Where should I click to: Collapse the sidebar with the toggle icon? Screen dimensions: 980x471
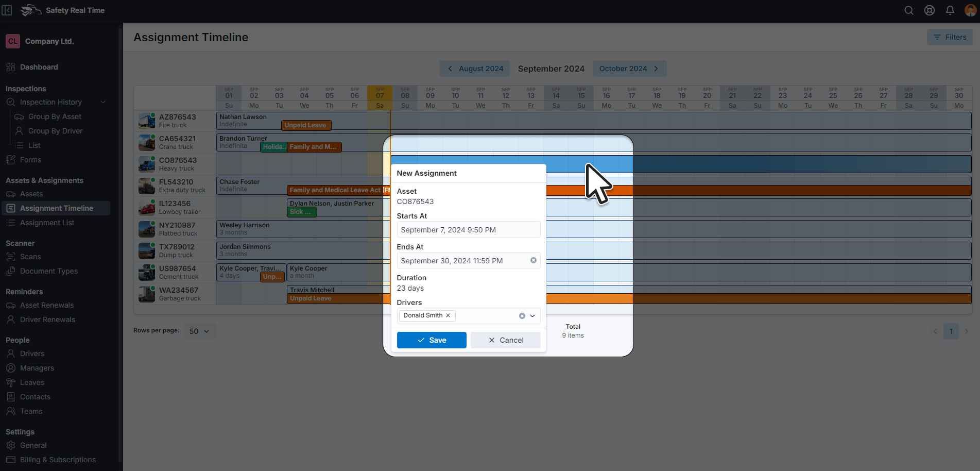(7, 10)
